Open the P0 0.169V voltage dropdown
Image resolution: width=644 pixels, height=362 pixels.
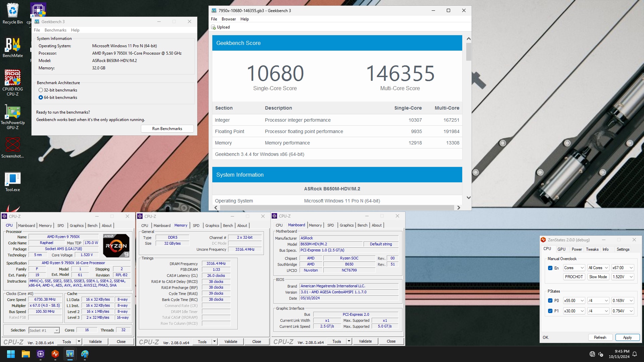click(x=623, y=301)
